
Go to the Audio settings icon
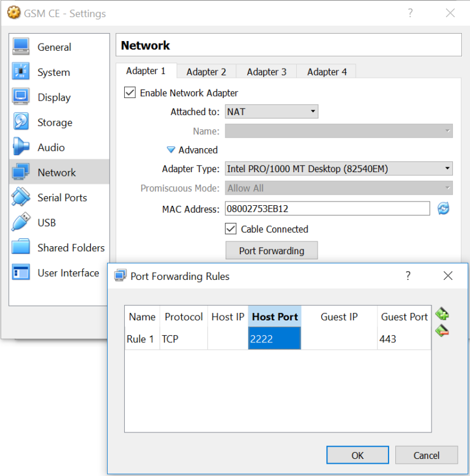[x=21, y=148]
